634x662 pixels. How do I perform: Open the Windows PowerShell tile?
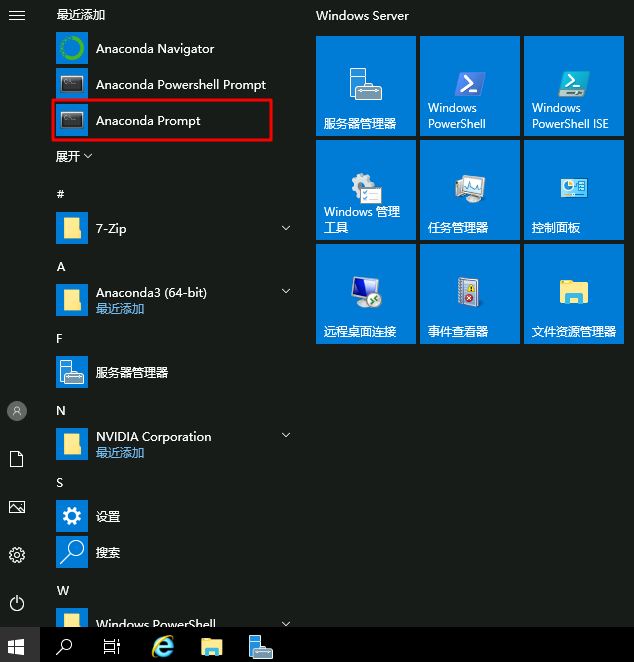click(470, 86)
